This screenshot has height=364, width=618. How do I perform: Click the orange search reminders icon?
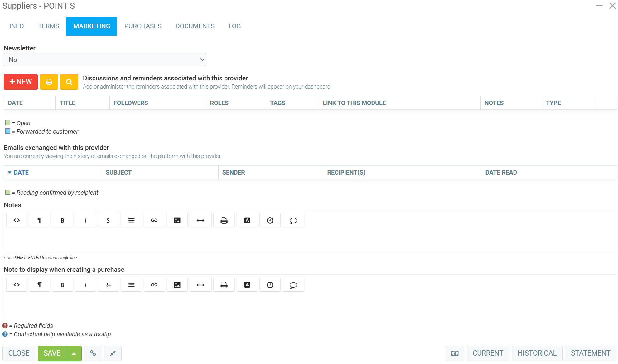click(69, 82)
